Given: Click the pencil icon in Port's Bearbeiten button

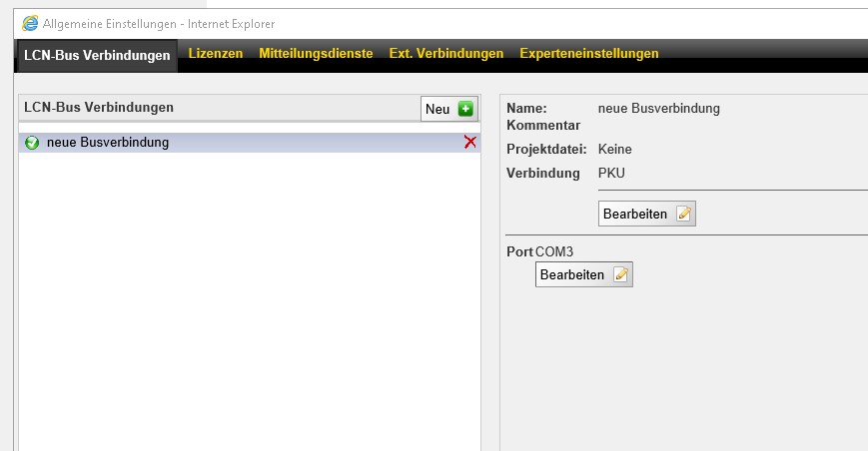Looking at the screenshot, I should pyautogui.click(x=620, y=274).
